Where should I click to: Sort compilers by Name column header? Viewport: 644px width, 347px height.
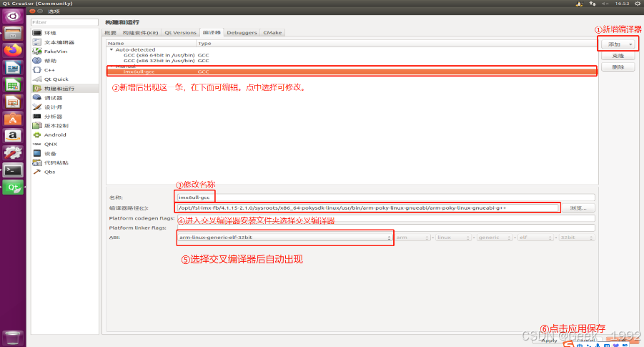[x=152, y=43]
